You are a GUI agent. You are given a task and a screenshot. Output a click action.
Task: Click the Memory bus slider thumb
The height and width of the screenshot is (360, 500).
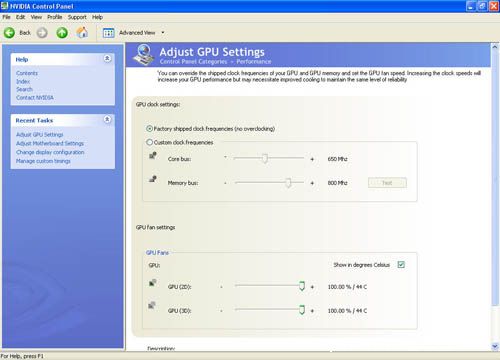click(288, 182)
